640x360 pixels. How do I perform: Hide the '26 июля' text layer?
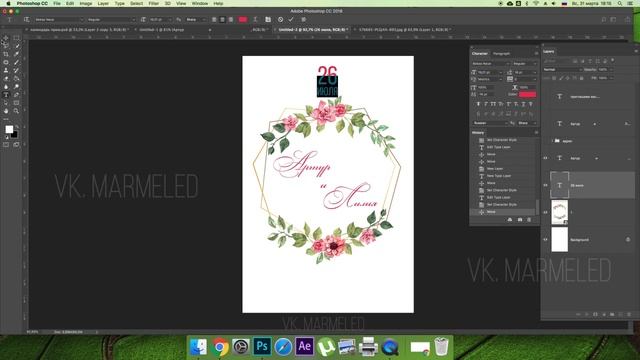(545, 185)
